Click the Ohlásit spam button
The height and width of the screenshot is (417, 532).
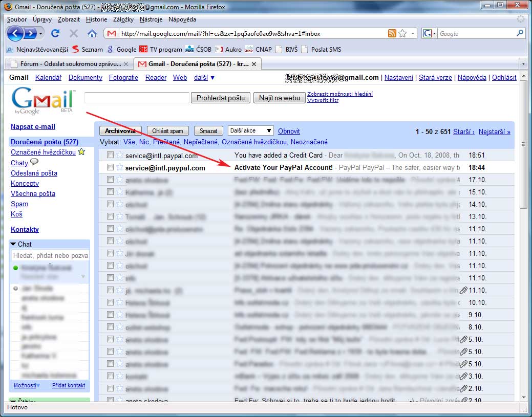click(167, 131)
